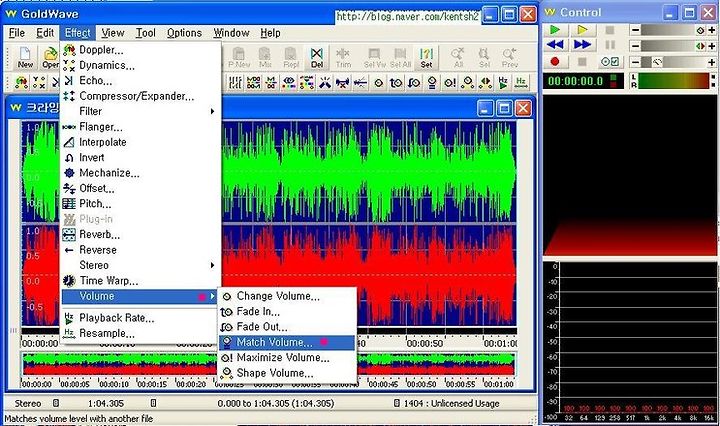The width and height of the screenshot is (720, 426).
Task: Choose Fade In... from the Volume submenu
Action: (287, 311)
